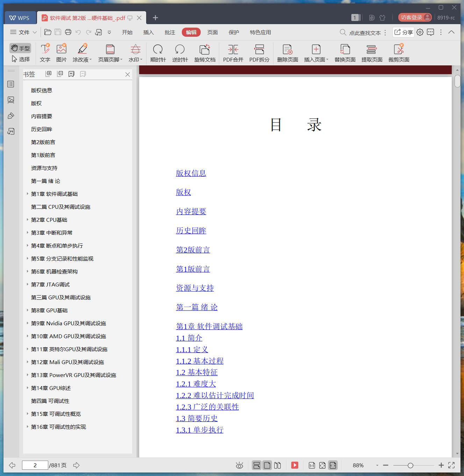The height and width of the screenshot is (476, 464).
Task: Follow the 版权信息 link in contents
Action: pos(191,173)
